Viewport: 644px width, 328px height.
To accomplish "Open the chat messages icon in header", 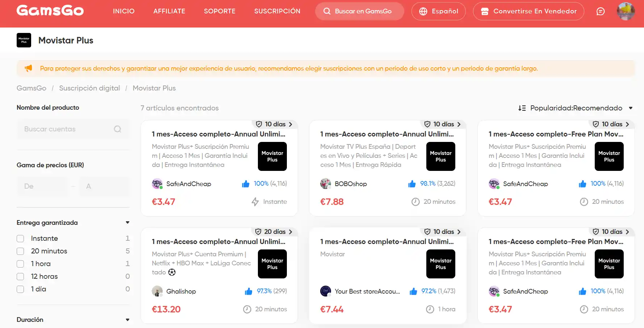I will click(x=600, y=11).
